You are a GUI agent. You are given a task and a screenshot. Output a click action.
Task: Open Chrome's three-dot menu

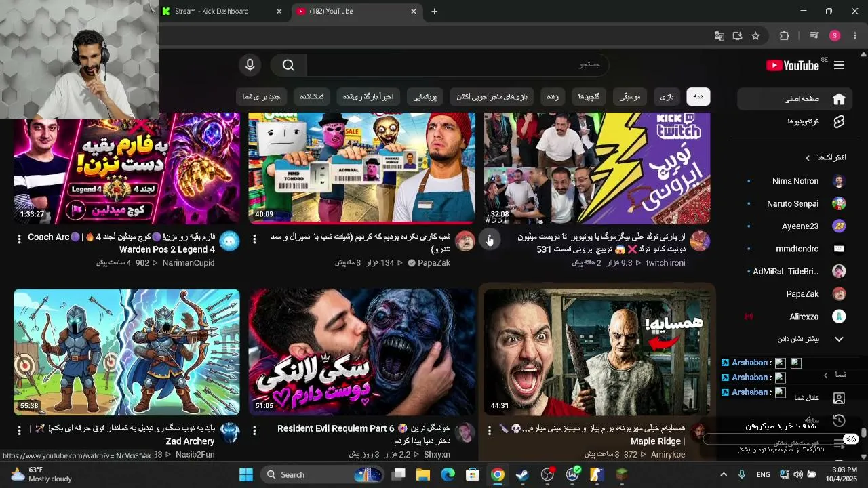(854, 36)
